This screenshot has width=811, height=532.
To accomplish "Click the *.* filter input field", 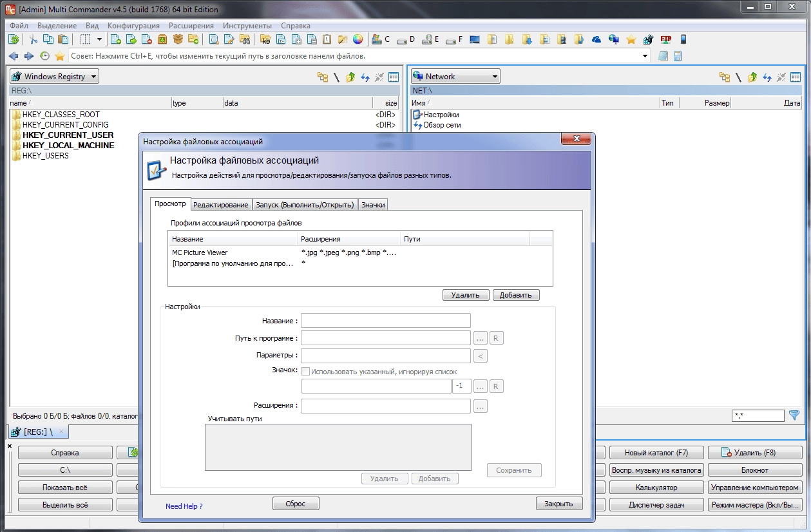I will [758, 415].
